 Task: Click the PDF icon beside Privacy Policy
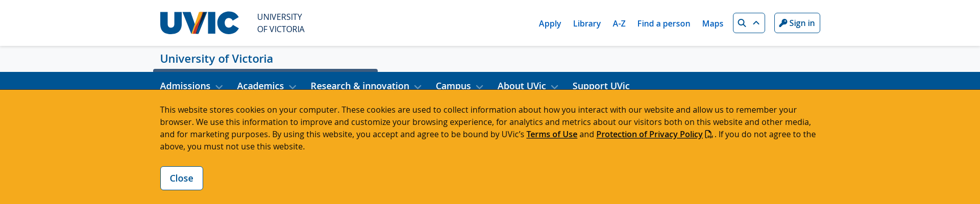click(709, 135)
